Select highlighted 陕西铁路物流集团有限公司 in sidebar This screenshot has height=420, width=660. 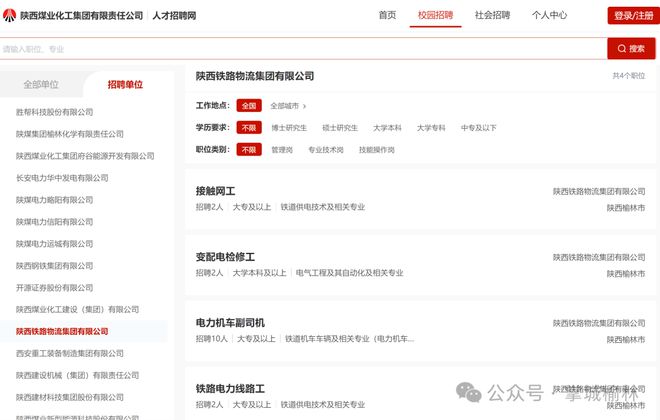62,331
